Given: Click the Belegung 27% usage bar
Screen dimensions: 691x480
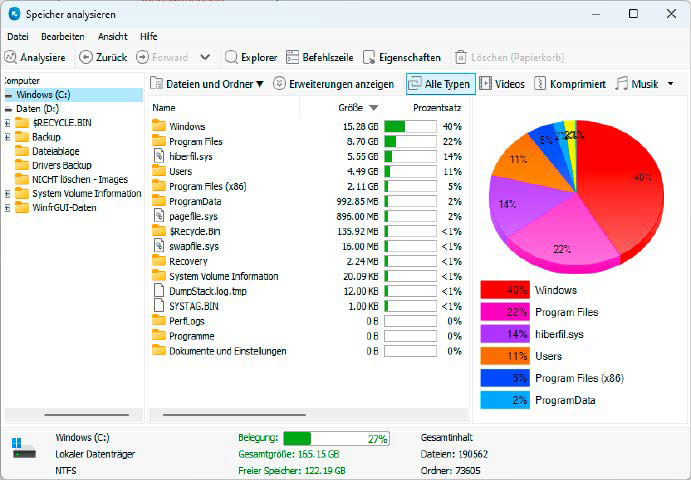Looking at the screenshot, I should tap(336, 439).
